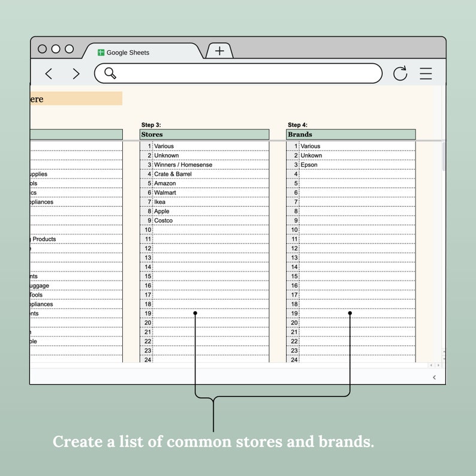This screenshot has width=476, height=476.
Task: Click the 'Step 4:' label
Action: coord(297,125)
